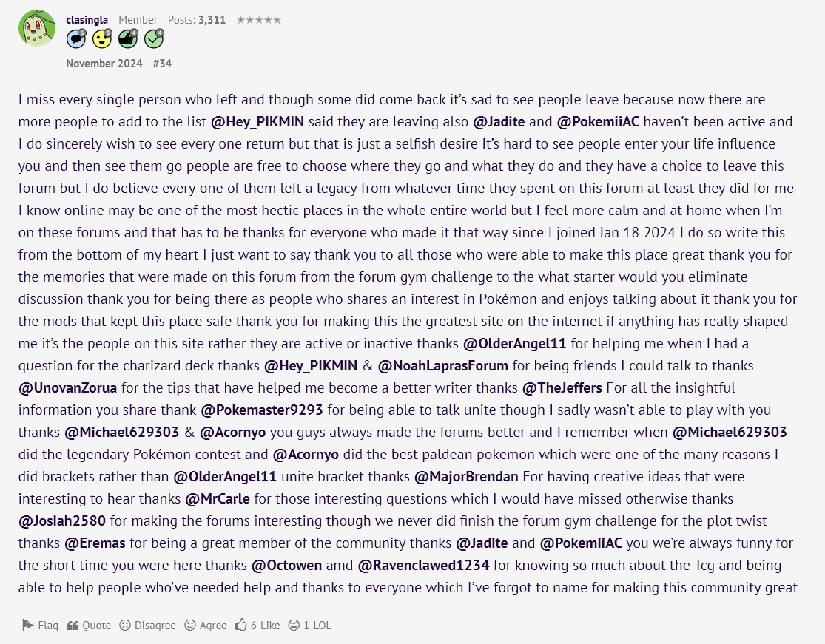Open the @Pokemaster9293 mention link

pyautogui.click(x=262, y=410)
